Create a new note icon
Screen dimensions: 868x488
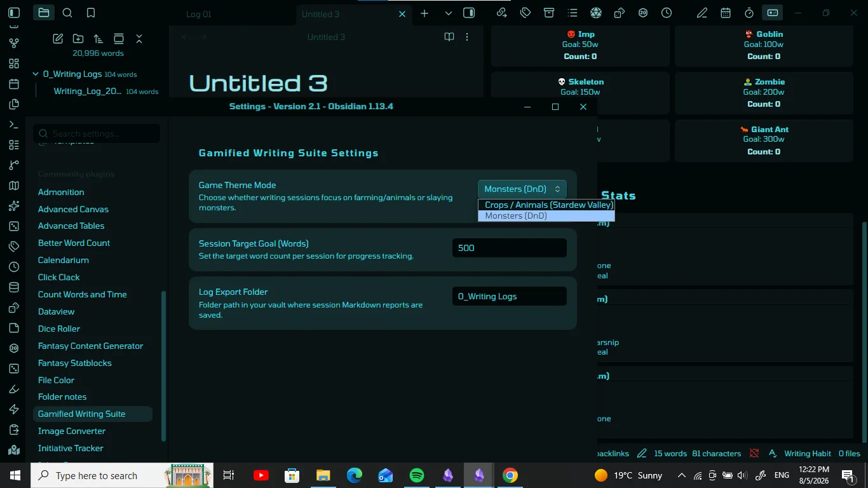click(58, 39)
